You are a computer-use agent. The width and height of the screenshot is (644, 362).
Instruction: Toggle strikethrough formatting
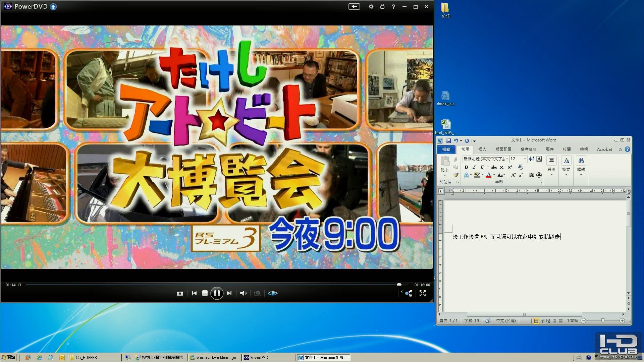pos(494,167)
